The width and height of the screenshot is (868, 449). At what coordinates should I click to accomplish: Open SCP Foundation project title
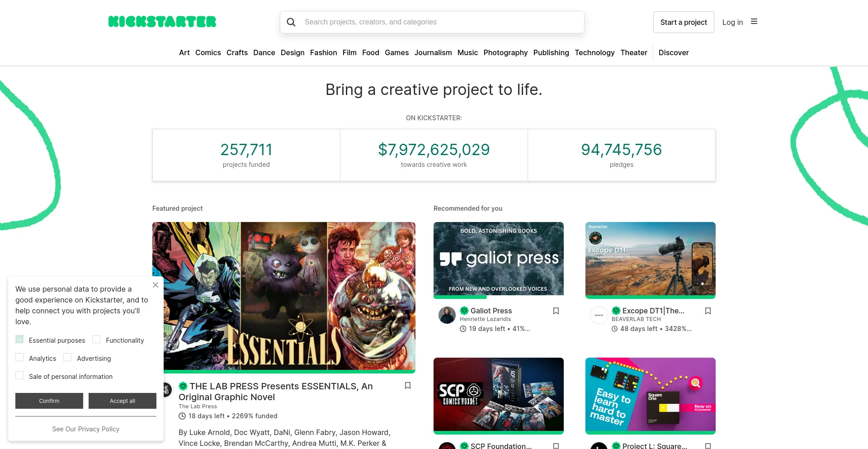(x=501, y=446)
